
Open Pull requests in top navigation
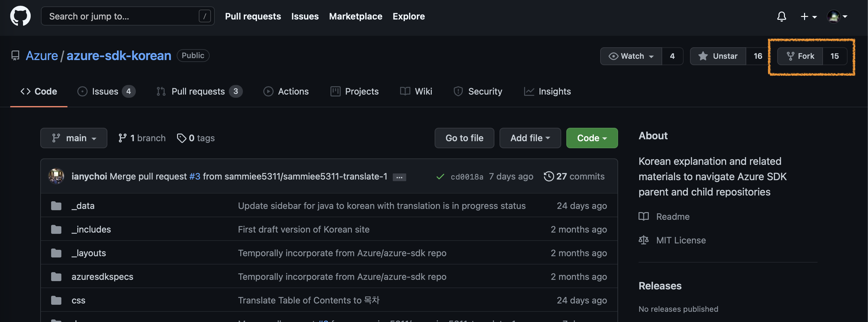click(253, 16)
